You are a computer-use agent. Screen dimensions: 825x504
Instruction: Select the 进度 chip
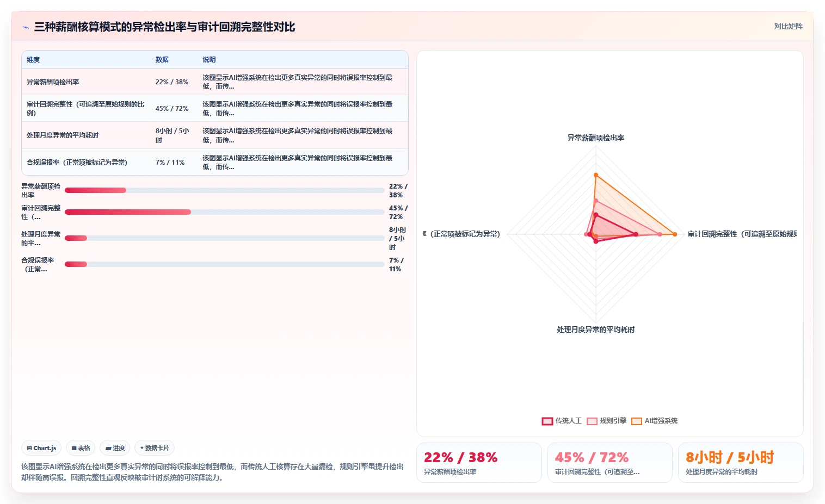tap(115, 448)
